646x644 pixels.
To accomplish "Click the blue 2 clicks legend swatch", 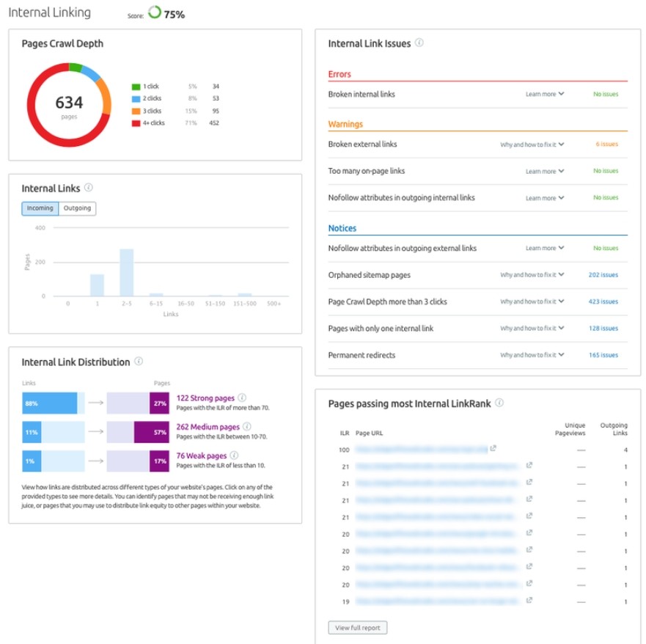I will [136, 99].
